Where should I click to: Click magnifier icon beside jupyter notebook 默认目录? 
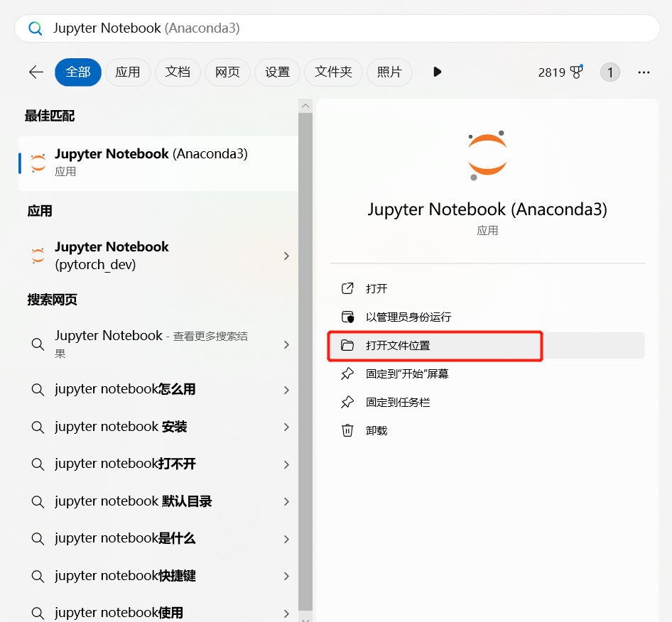click(x=38, y=501)
